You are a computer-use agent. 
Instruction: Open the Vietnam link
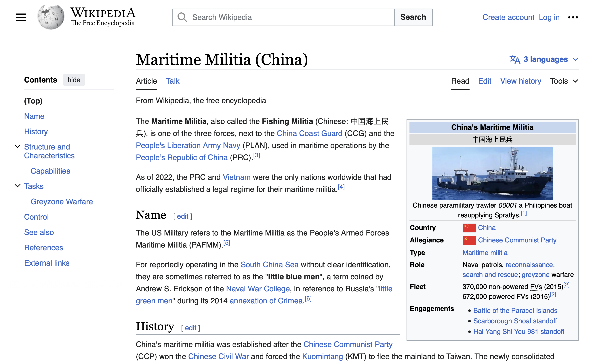pyautogui.click(x=237, y=177)
